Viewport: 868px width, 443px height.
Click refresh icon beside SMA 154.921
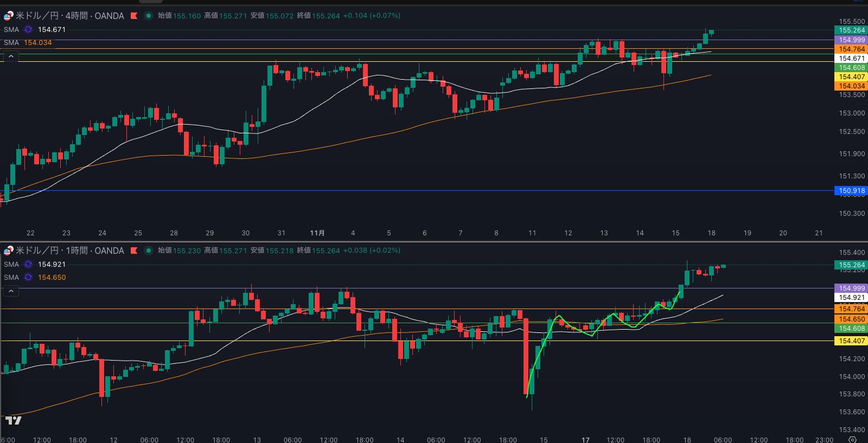coord(28,265)
